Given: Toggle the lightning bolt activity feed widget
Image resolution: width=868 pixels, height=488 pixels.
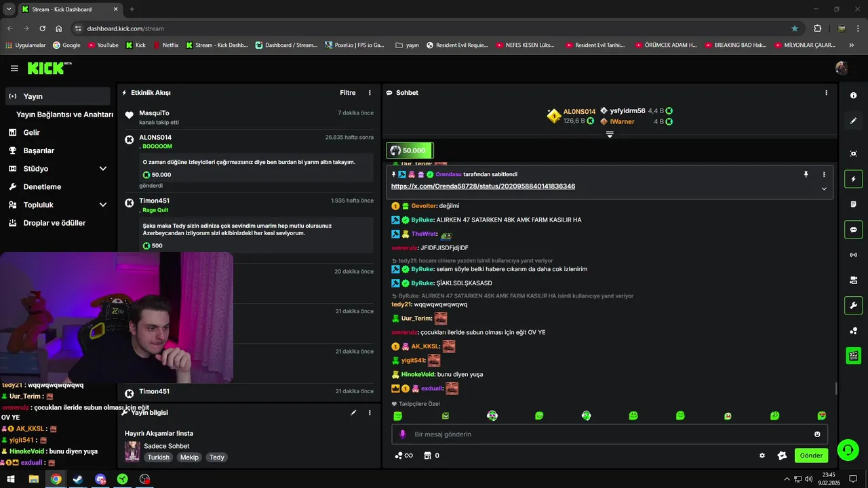Looking at the screenshot, I should pyautogui.click(x=853, y=180).
